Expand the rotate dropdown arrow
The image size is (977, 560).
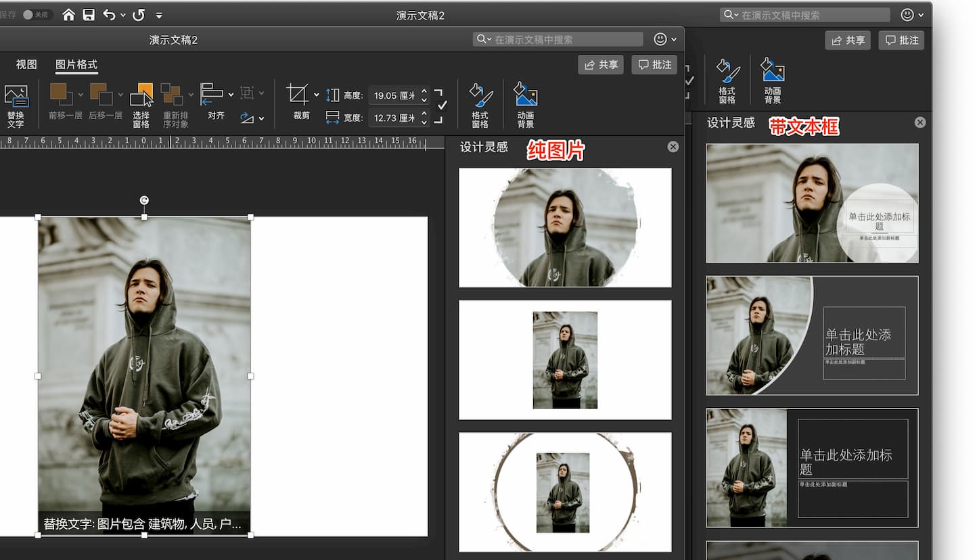point(261,118)
